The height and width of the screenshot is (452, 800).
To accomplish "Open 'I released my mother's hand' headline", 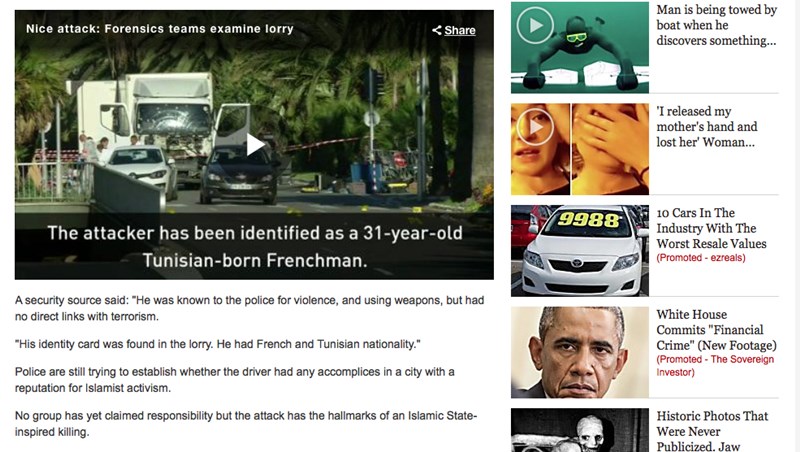I will click(x=707, y=127).
